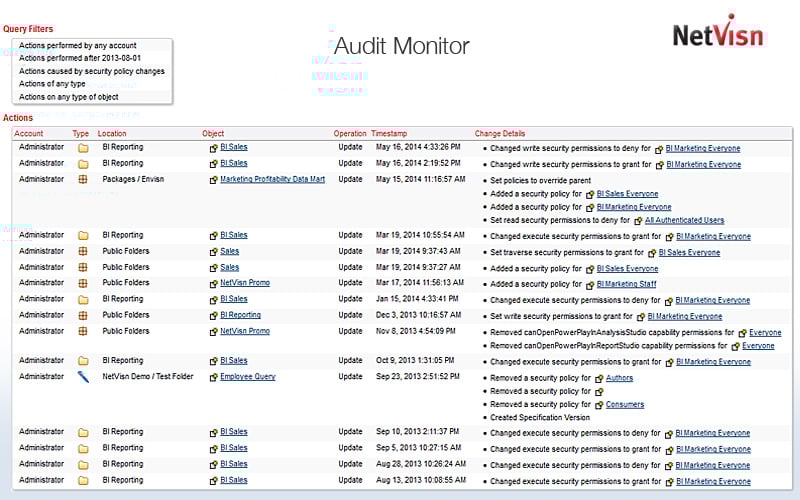
Task: Click the query type icon for Employee Query
Action: coord(83,377)
